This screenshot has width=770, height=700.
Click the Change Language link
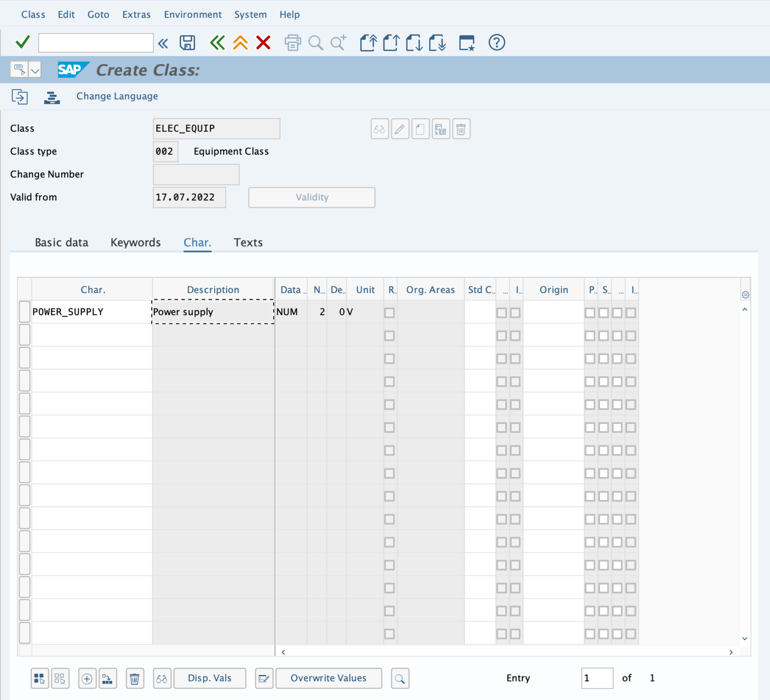tap(117, 96)
